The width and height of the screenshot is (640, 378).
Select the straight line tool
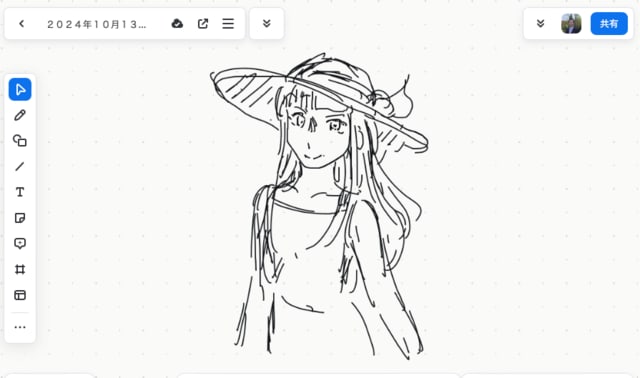(x=20, y=167)
